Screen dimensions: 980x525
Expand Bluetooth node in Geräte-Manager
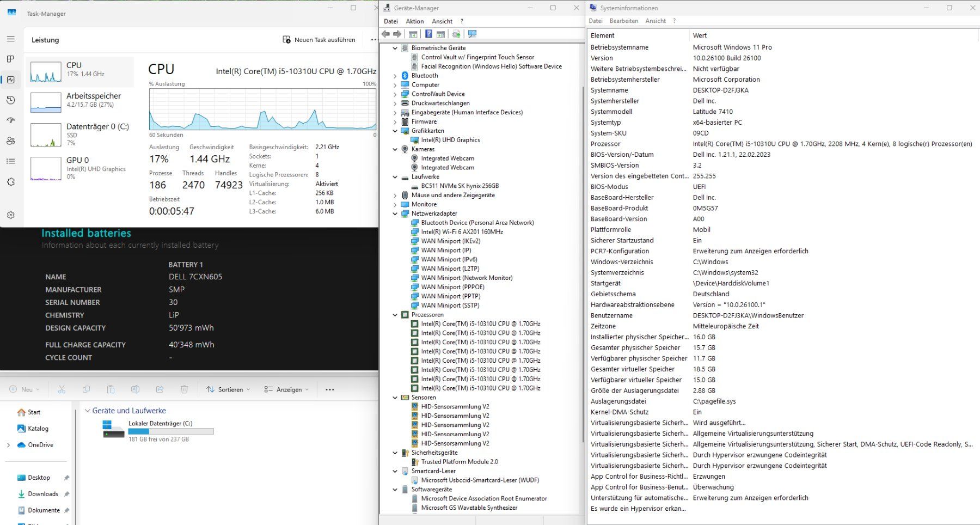click(x=395, y=76)
